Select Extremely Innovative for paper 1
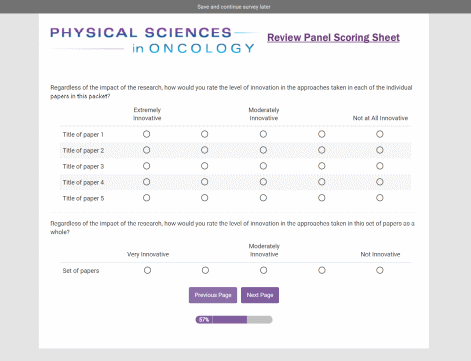The width and height of the screenshot is (471, 361). pos(146,134)
